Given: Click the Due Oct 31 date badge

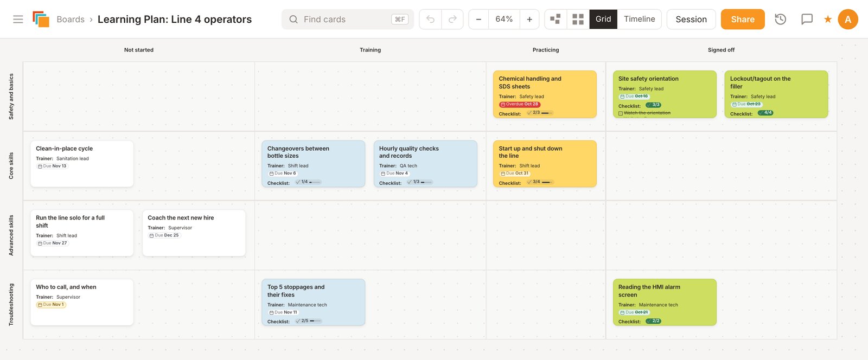Looking at the screenshot, I should point(515,173).
